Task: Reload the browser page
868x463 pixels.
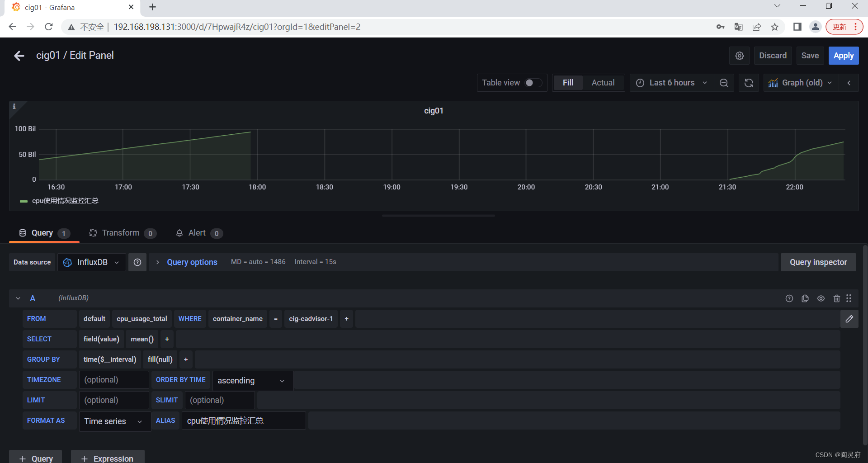Action: coord(49,27)
